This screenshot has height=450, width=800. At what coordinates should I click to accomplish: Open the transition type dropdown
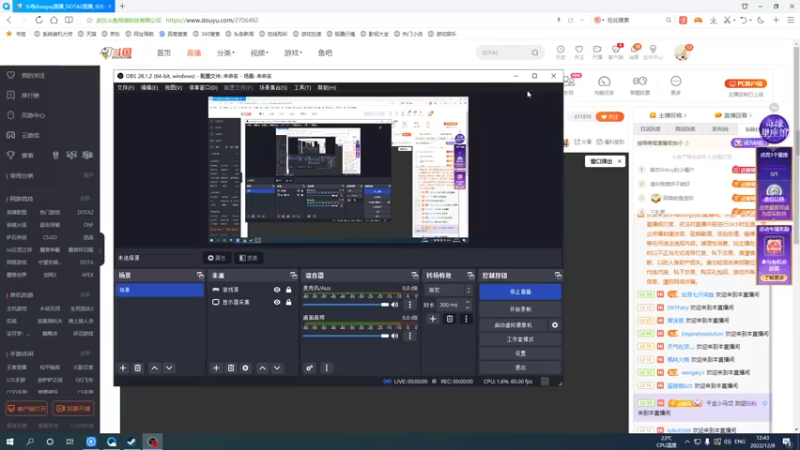(x=448, y=290)
